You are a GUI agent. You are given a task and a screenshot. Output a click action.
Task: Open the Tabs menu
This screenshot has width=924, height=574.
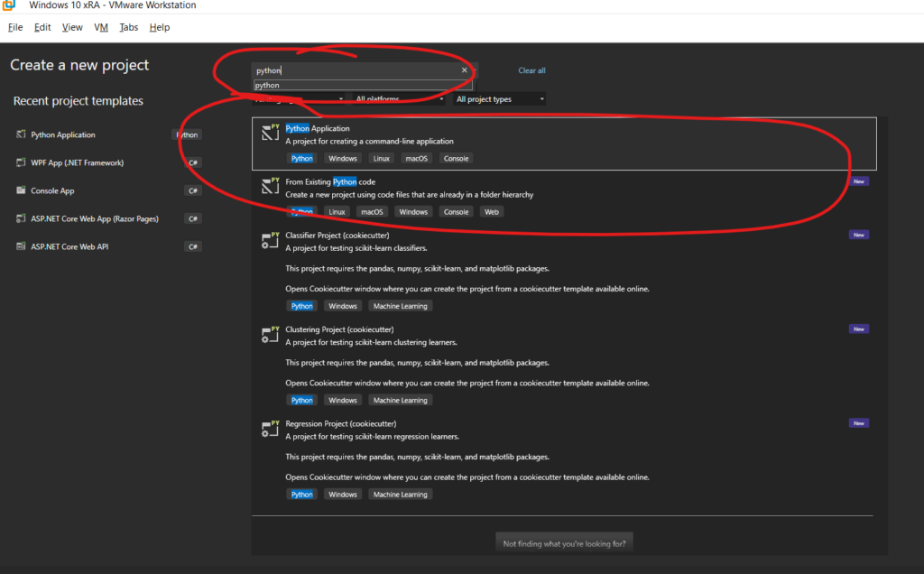129,27
